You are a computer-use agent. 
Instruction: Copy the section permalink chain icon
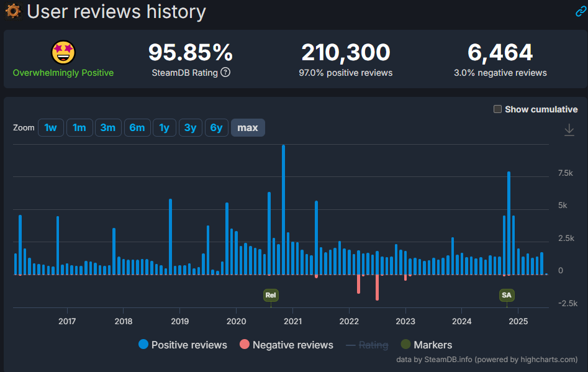click(x=581, y=11)
